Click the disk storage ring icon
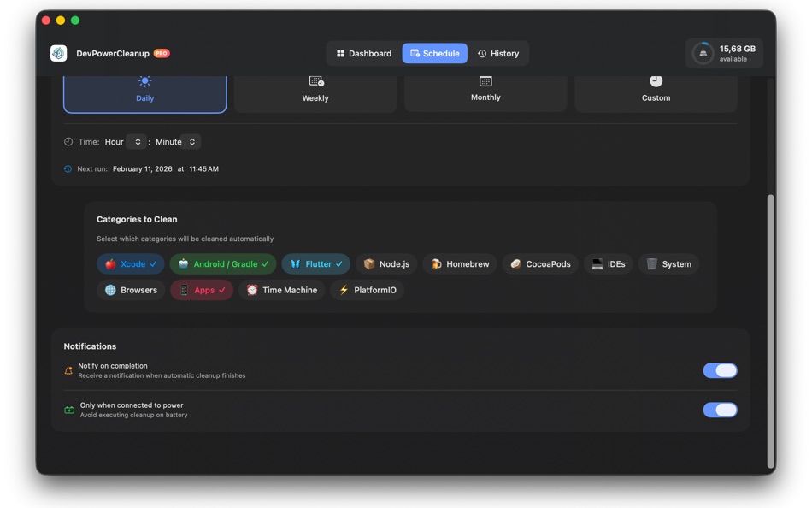The height and width of the screenshot is (508, 812). [x=703, y=53]
